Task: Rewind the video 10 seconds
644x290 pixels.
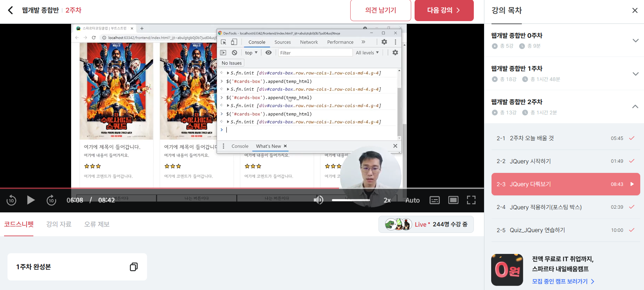Action: [x=11, y=200]
